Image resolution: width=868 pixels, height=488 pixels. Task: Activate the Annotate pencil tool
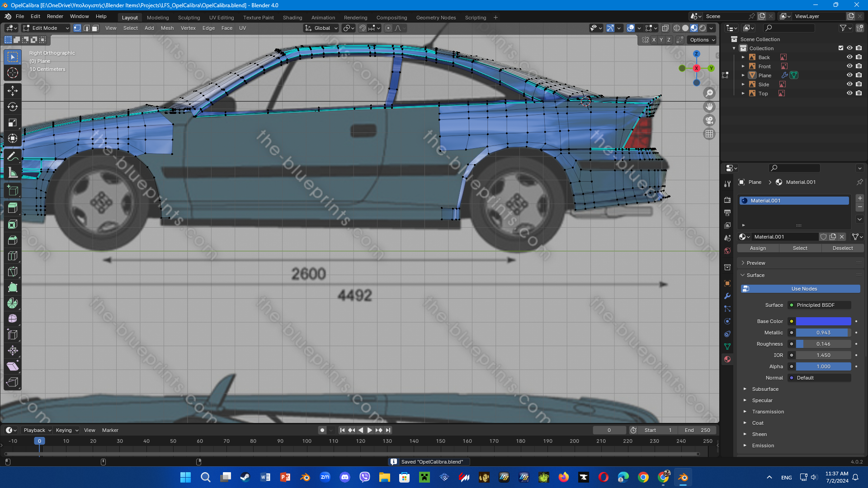[13, 156]
